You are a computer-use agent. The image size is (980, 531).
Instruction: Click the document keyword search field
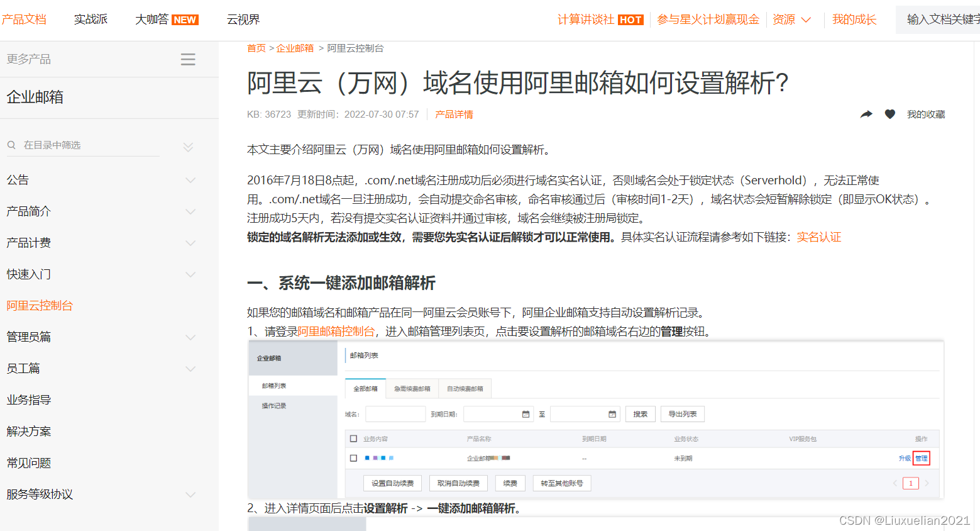coord(938,20)
